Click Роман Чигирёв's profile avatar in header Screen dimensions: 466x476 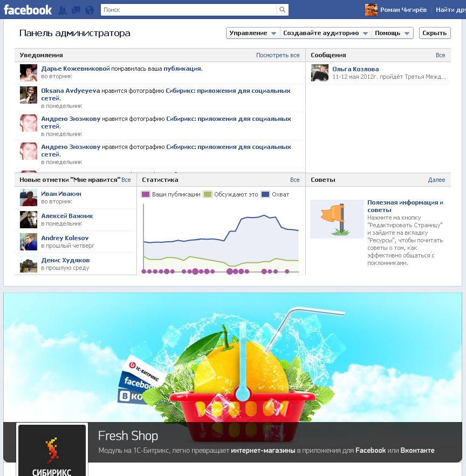point(371,10)
